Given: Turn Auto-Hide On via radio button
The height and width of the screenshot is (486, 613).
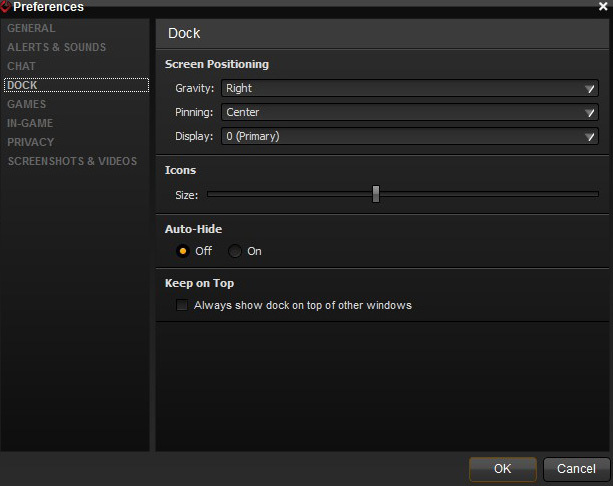Looking at the screenshot, I should point(235,251).
